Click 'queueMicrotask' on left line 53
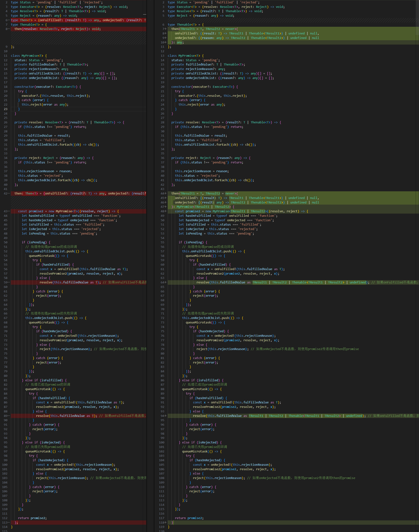 click(41, 256)
